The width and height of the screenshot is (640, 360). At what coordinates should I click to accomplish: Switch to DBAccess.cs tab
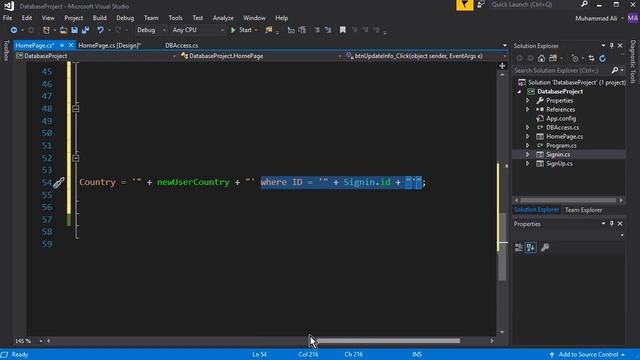(x=182, y=45)
